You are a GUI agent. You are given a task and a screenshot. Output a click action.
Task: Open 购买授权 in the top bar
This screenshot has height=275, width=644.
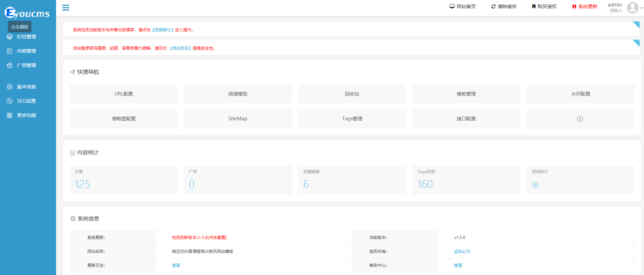point(547,6)
